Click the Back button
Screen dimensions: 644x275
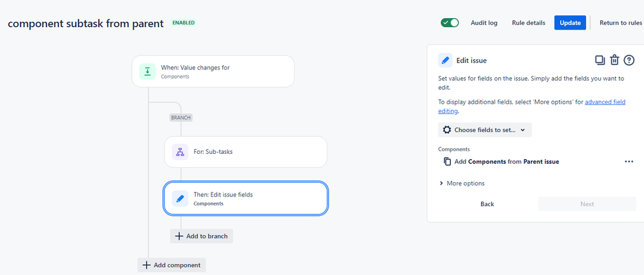(487, 204)
